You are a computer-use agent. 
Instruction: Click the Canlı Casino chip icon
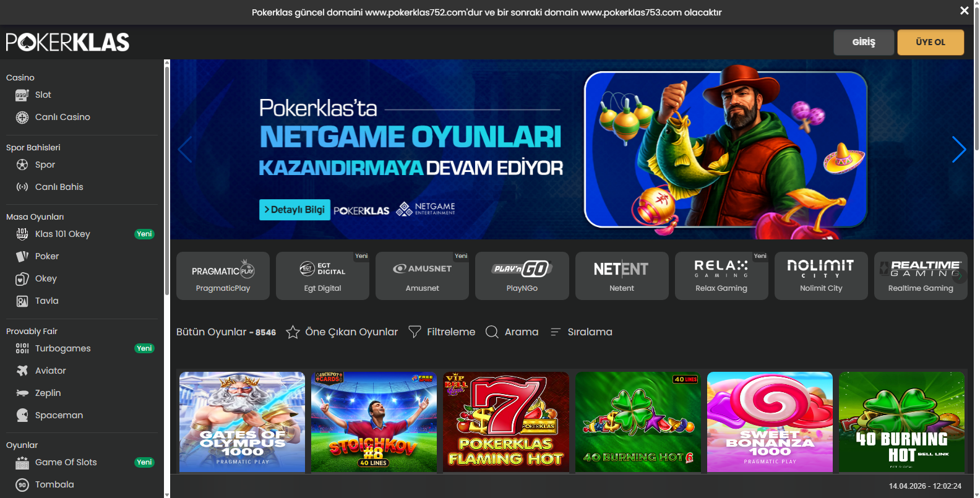[x=22, y=118]
